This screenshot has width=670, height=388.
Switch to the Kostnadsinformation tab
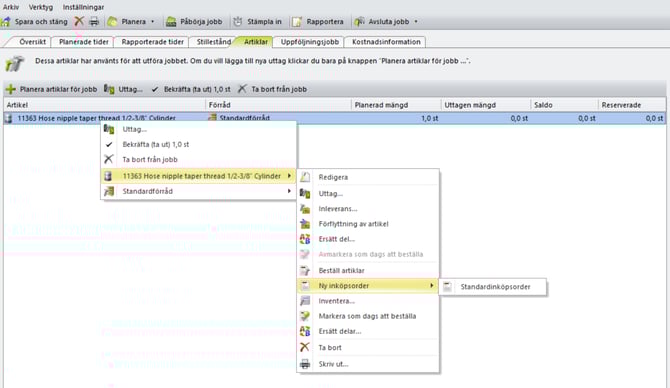[x=386, y=41]
